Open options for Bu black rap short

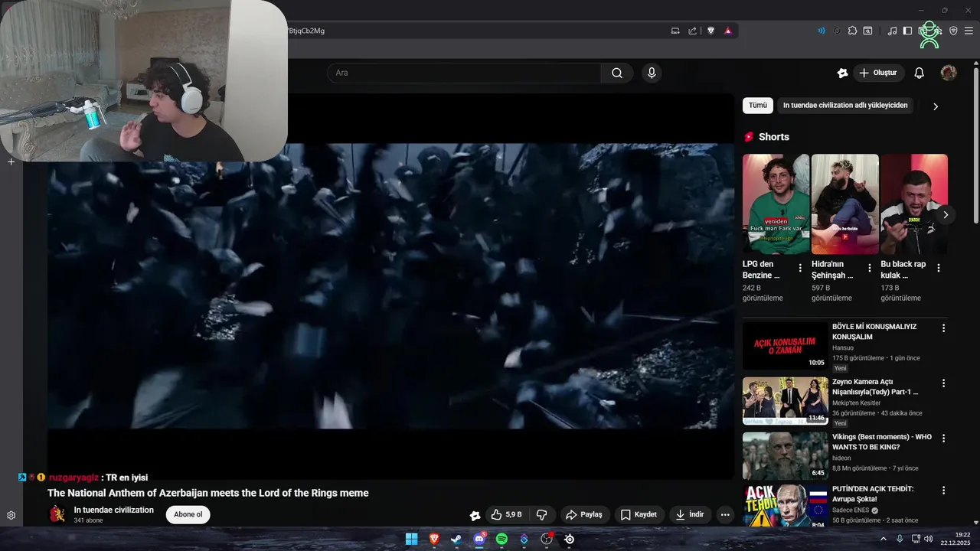pos(938,268)
